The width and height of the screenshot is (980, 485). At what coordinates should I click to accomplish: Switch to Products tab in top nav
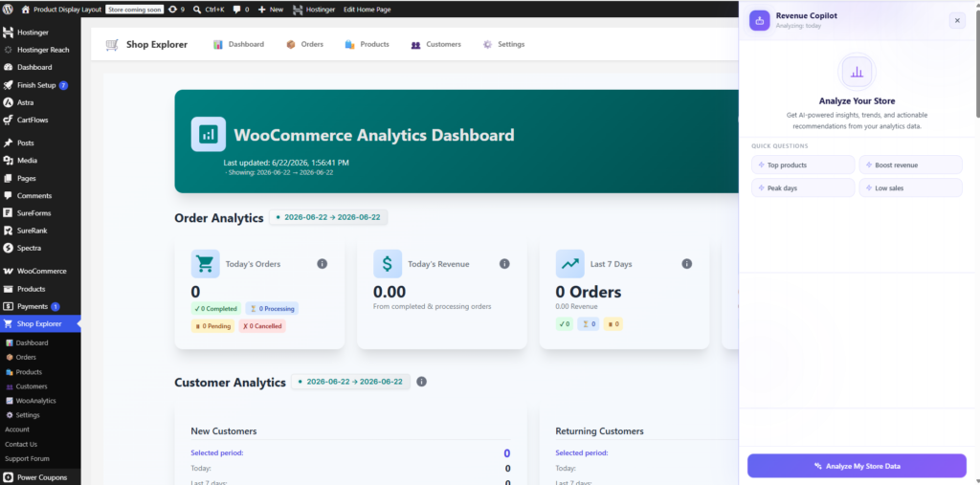point(367,44)
